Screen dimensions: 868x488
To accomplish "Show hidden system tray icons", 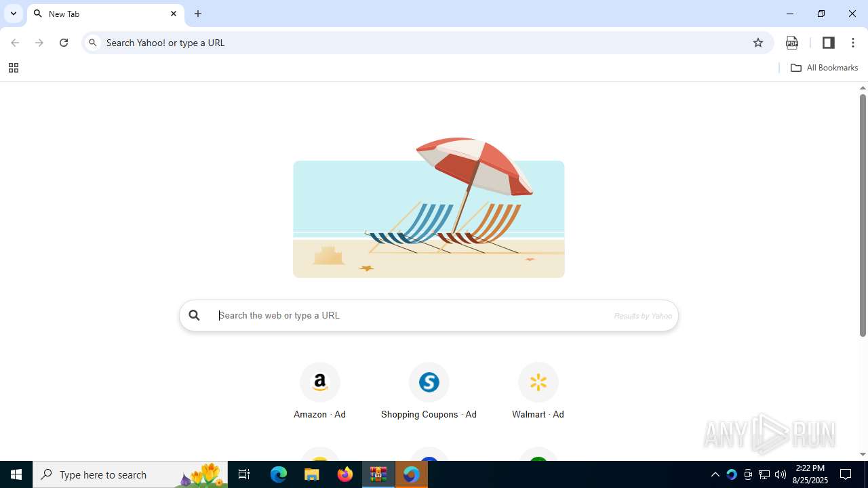I will tap(715, 474).
